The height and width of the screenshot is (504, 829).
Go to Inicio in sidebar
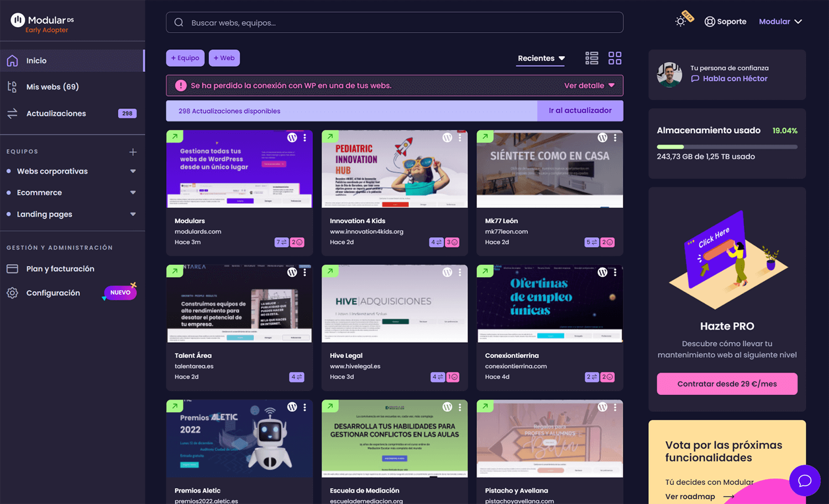pyautogui.click(x=72, y=61)
